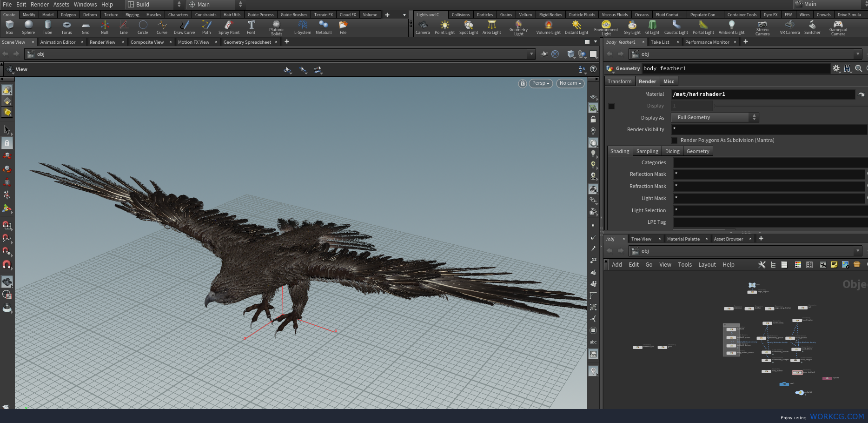Open network editor Tools menu
This screenshot has height=423, width=868.
tap(685, 265)
